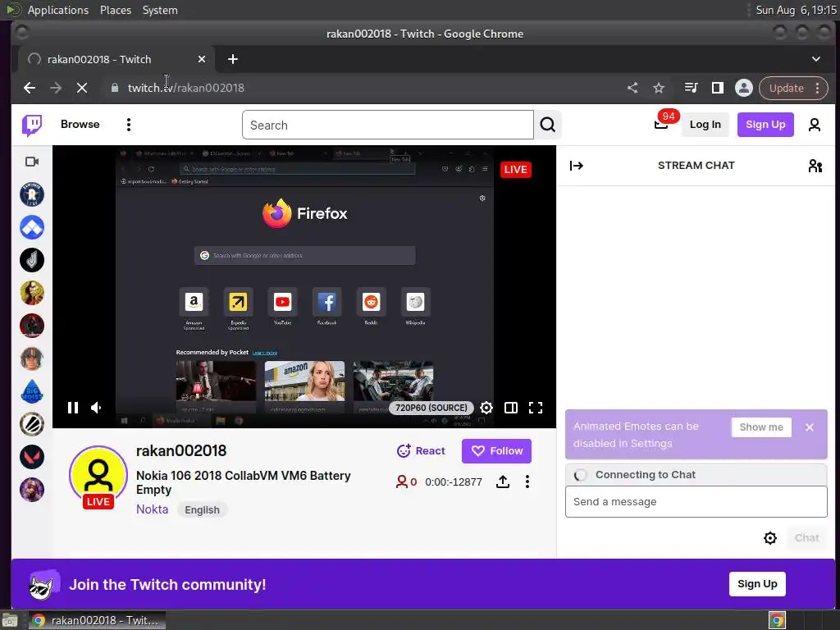Open the Chrome profile avatar
This screenshot has width=840, height=630.
tap(743, 88)
